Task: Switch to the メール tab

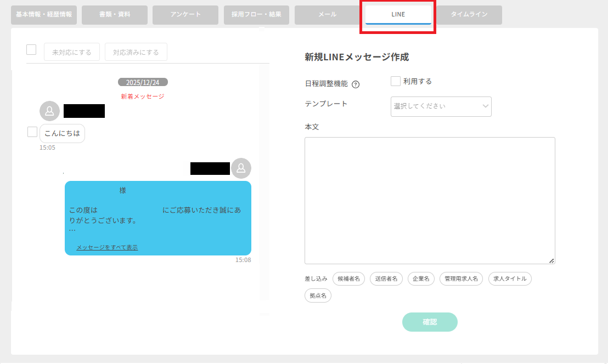Action: pyautogui.click(x=327, y=15)
